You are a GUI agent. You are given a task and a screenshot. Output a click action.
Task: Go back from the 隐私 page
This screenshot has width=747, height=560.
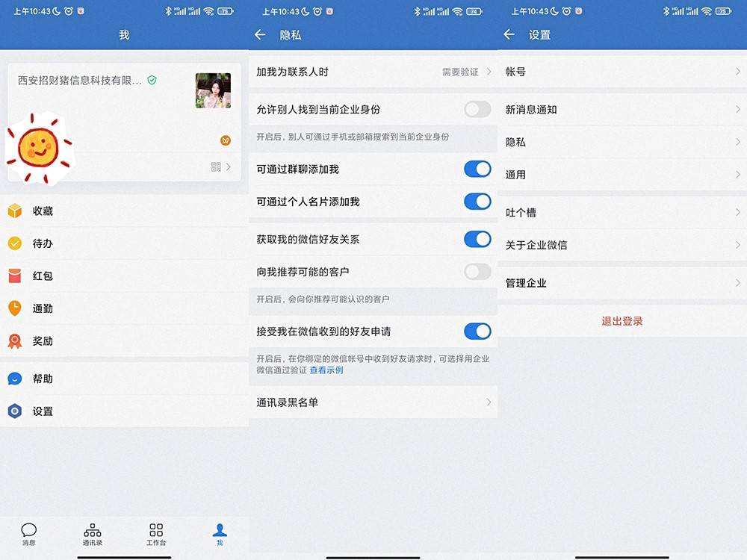pos(260,35)
